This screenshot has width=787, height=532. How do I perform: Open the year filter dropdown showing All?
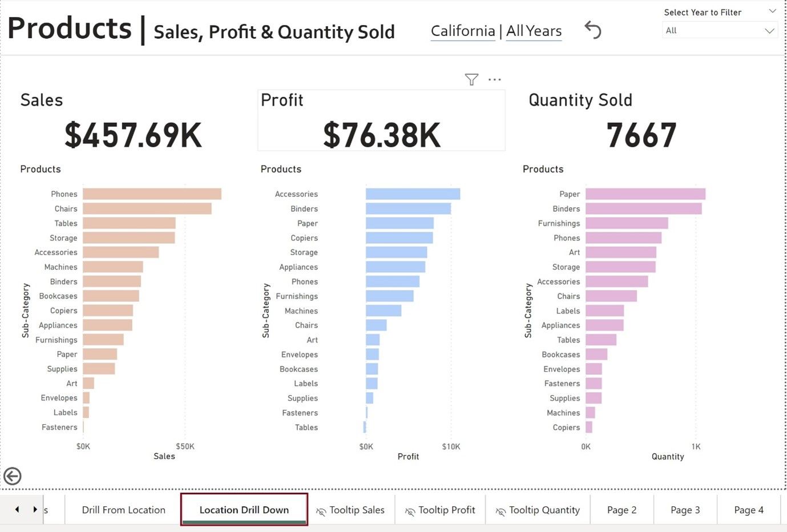point(720,31)
